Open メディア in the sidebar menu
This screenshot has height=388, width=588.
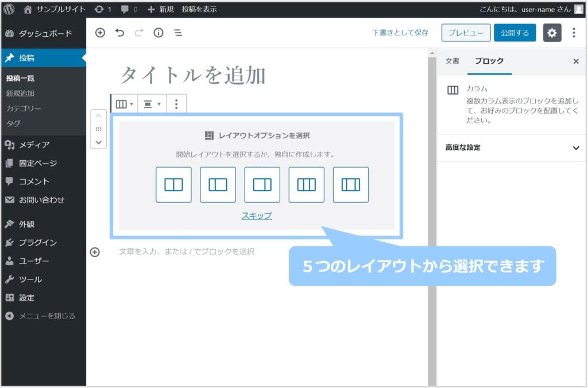pyautogui.click(x=34, y=145)
